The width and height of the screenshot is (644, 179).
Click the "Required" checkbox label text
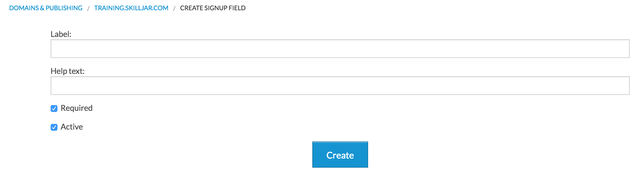click(x=77, y=108)
